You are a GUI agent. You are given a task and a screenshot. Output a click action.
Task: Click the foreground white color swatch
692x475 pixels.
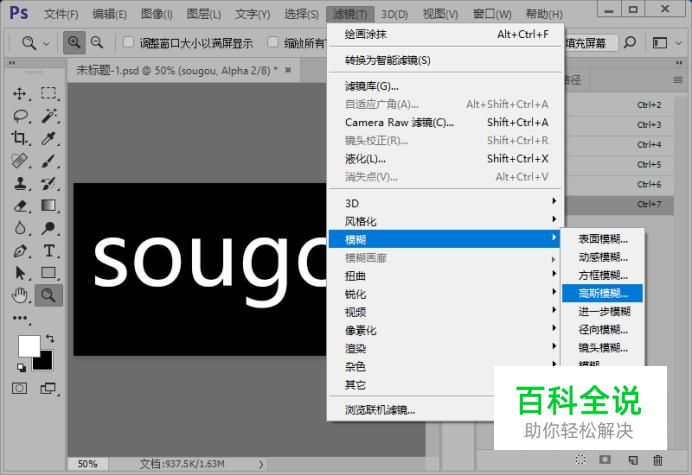[x=28, y=345]
